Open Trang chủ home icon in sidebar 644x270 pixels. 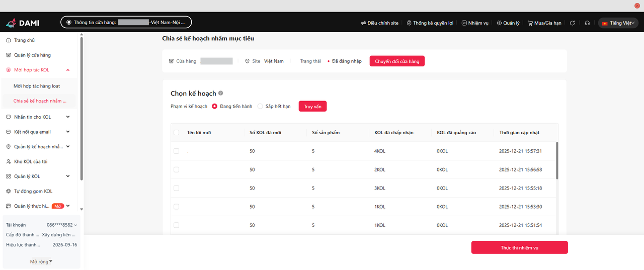[9, 40]
